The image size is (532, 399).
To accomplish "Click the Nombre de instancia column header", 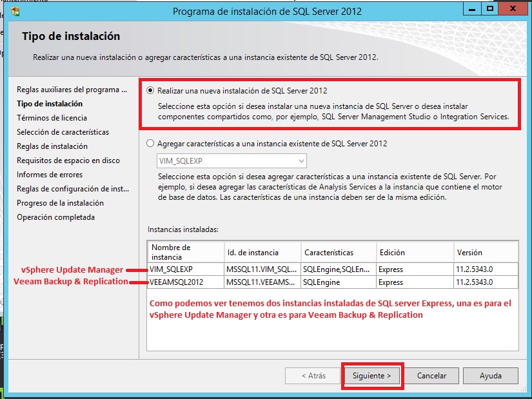I will (x=186, y=252).
